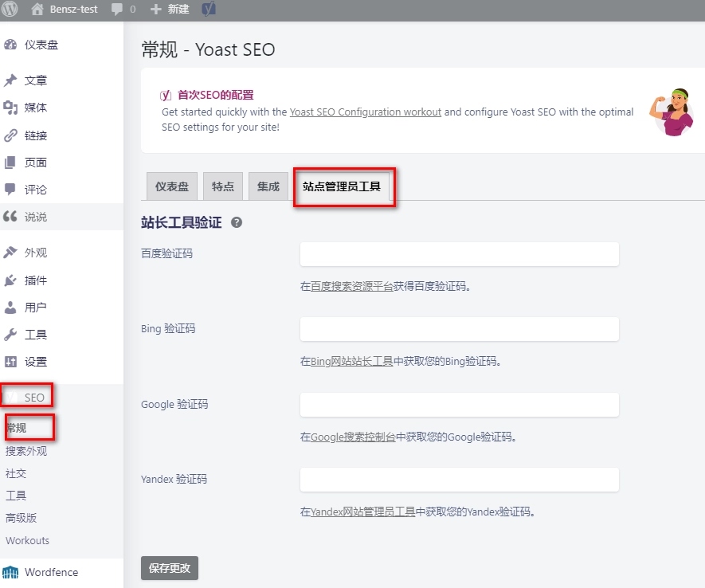705x588 pixels.
Task: Click the paintbrush icon for 外观
Action: click(x=10, y=253)
